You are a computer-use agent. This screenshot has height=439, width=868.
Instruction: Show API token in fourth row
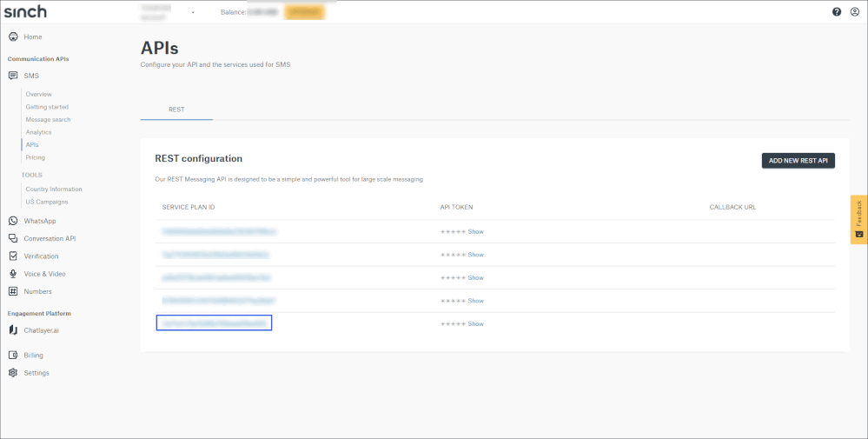pyautogui.click(x=475, y=301)
